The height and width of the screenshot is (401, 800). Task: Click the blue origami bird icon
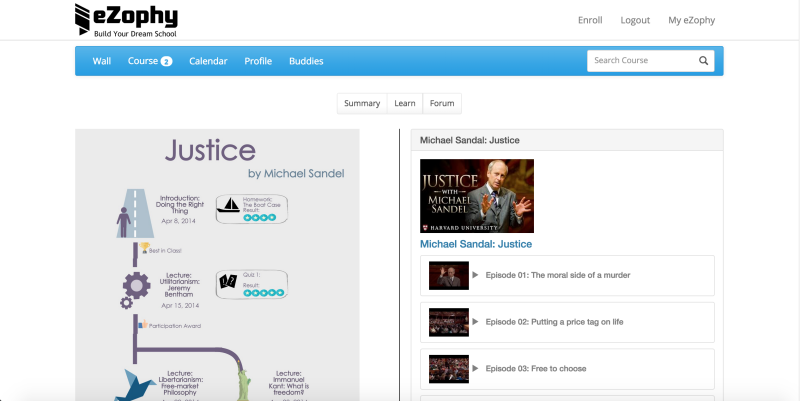(135, 385)
